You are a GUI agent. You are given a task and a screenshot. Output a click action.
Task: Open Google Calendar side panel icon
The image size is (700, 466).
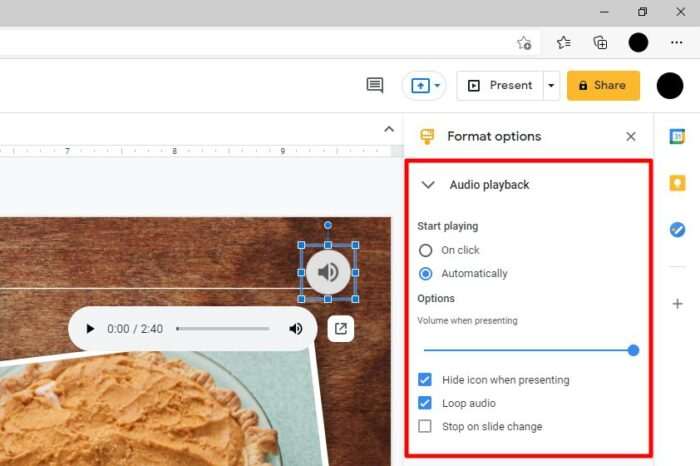pos(677,136)
